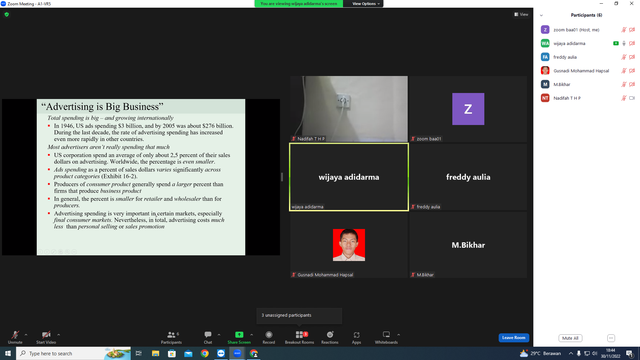Screen dimensions: 640x360
Task: Select zoom baa01 (Host, me) participant row
Action: [x=587, y=30]
